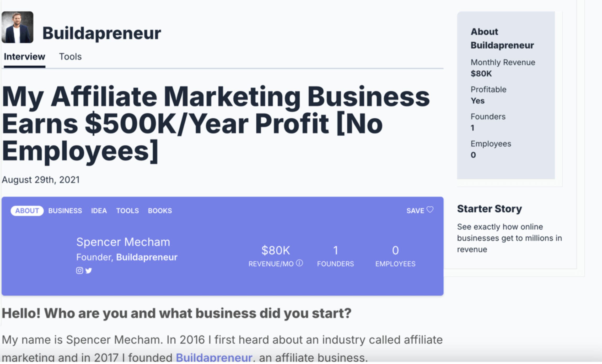Switch to the Interview tab
Screen dimensions: 602x364
point(24,57)
